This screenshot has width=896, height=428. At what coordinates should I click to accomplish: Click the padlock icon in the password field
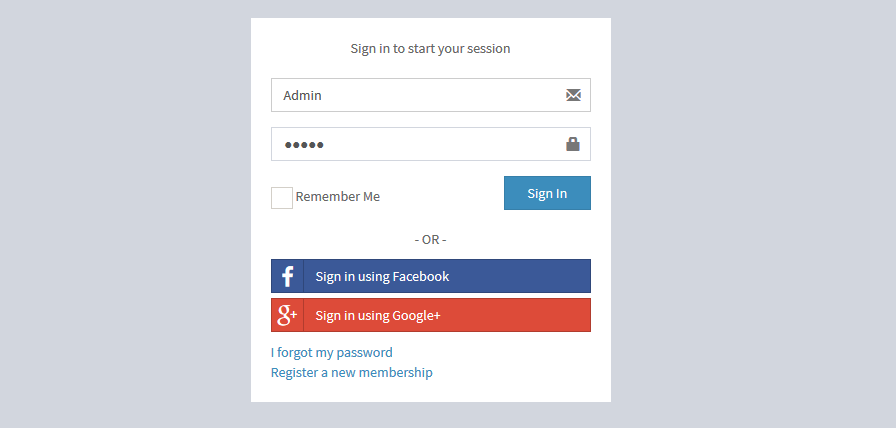(x=573, y=144)
